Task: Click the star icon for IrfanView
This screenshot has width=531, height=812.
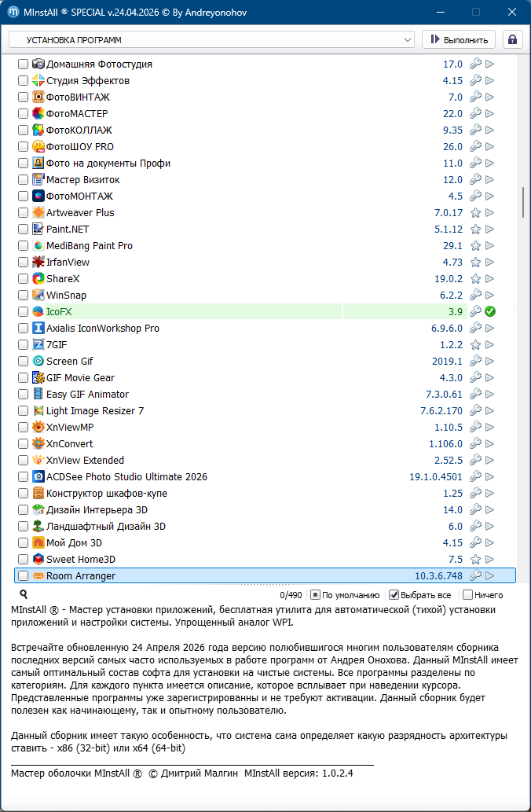Action: [x=475, y=263]
